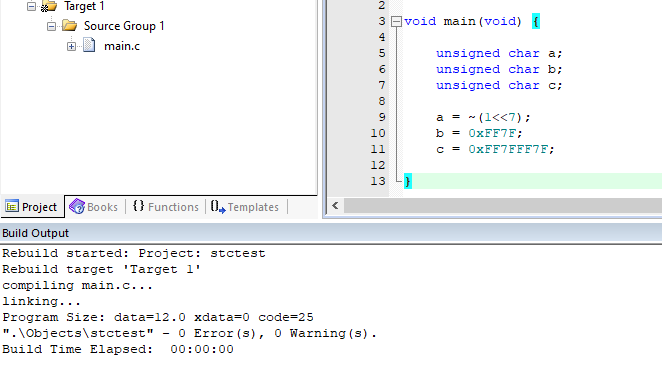Image resolution: width=662 pixels, height=378 pixels.
Task: Click line number 9 in gutter
Action: [382, 117]
